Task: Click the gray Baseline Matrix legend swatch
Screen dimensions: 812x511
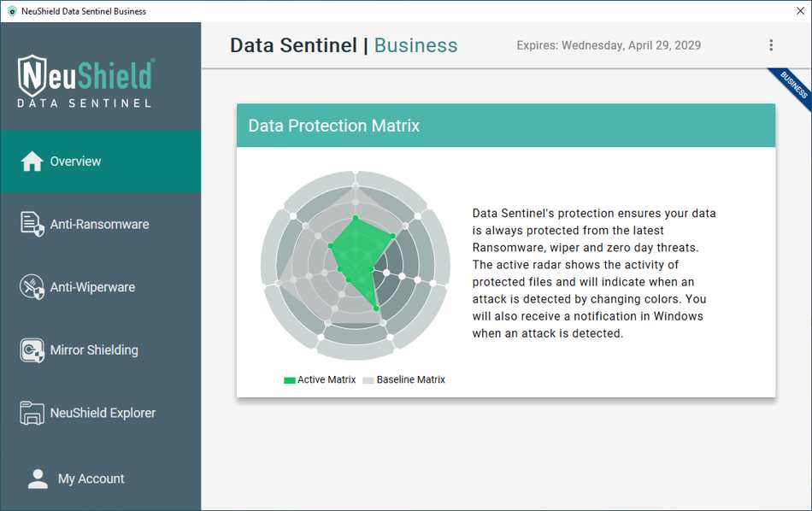Action: pyautogui.click(x=368, y=379)
